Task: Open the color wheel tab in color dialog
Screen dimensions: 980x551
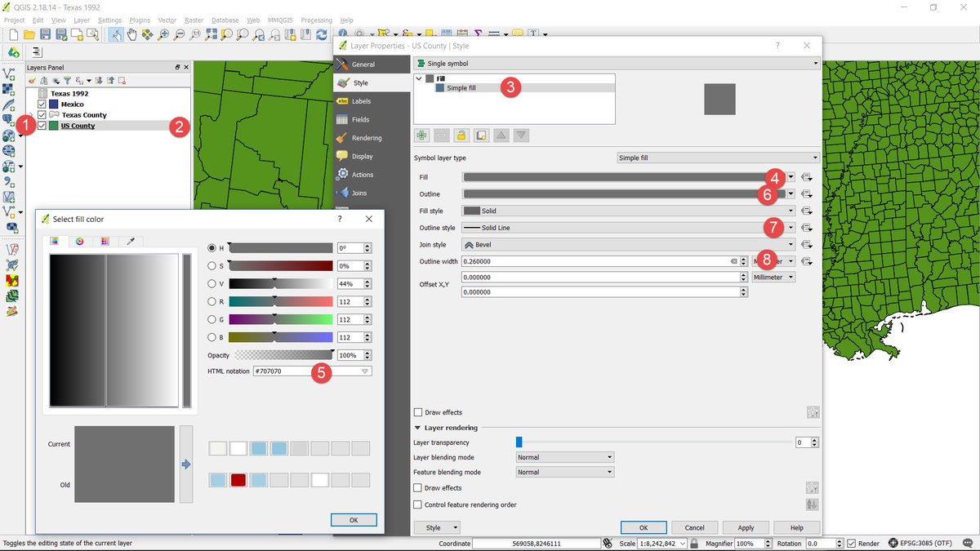Action: pos(80,241)
